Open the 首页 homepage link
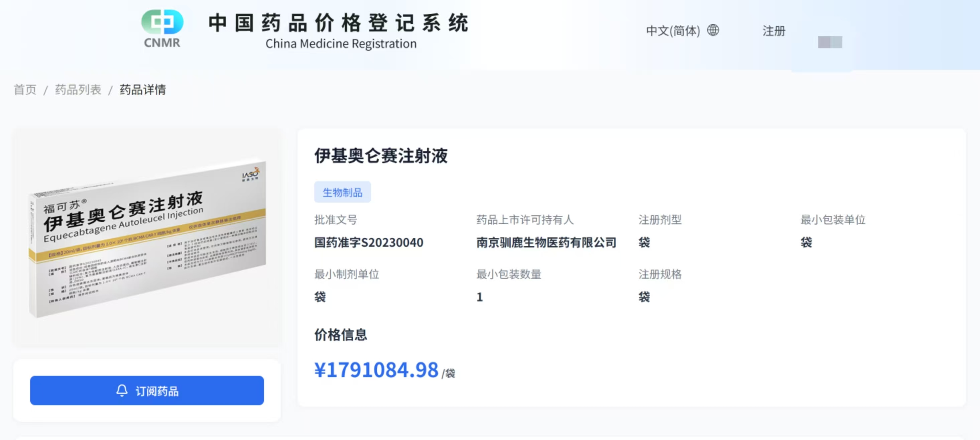The height and width of the screenshot is (440, 980). (x=25, y=90)
